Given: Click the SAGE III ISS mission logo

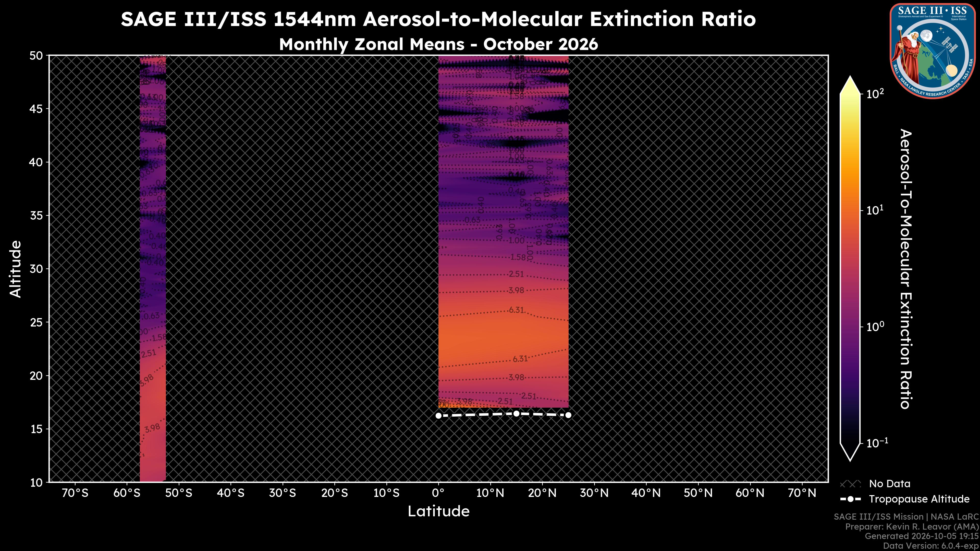Looking at the screenshot, I should point(933,51).
